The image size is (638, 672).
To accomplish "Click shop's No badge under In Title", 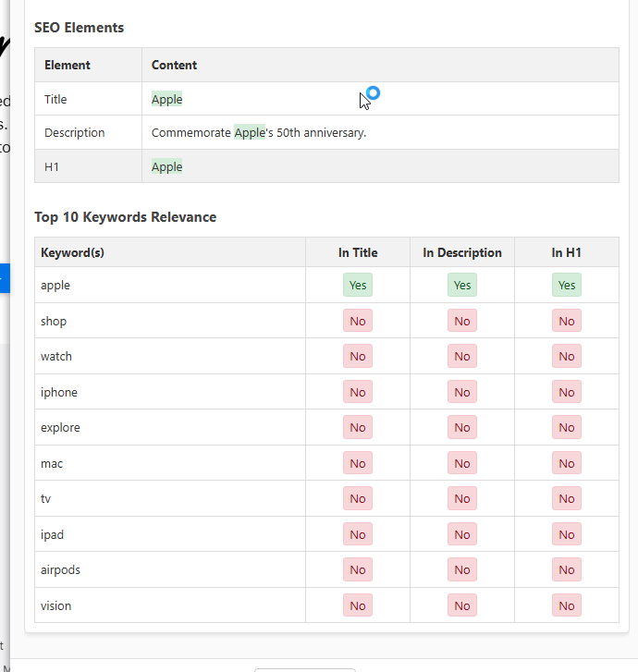I will click(x=358, y=321).
